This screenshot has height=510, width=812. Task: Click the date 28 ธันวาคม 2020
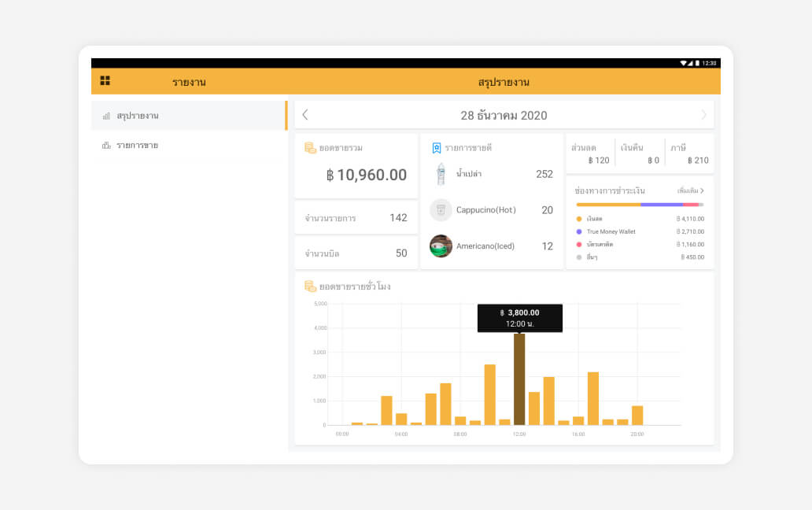click(504, 115)
